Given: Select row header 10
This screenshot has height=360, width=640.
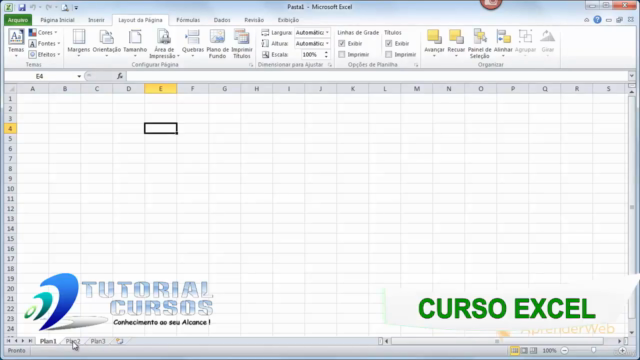Looking at the screenshot, I should (10, 189).
